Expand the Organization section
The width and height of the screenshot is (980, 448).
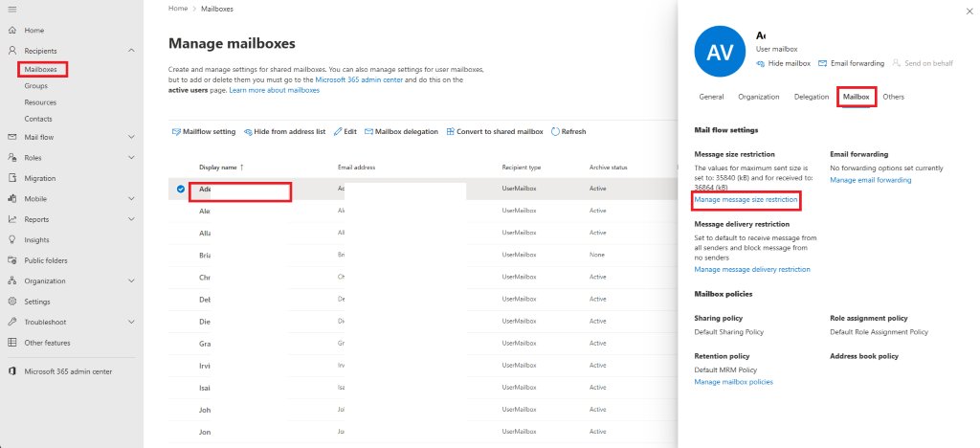131,281
